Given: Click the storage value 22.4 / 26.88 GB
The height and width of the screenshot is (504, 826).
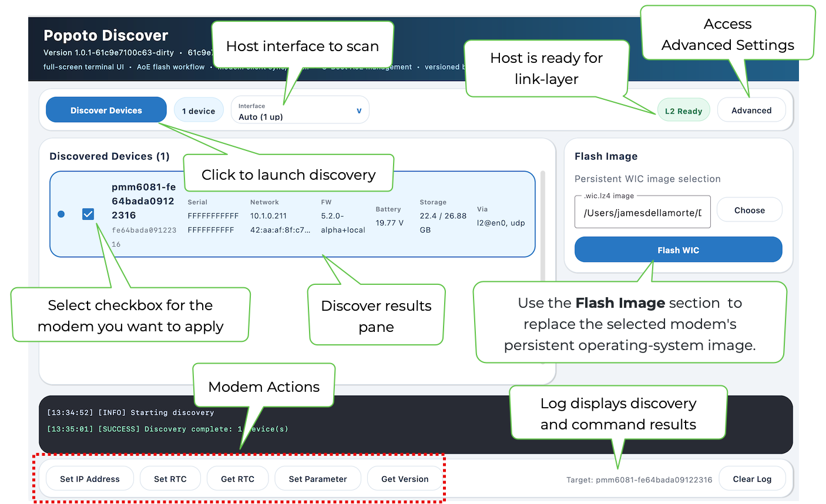Looking at the screenshot, I should coord(443,223).
